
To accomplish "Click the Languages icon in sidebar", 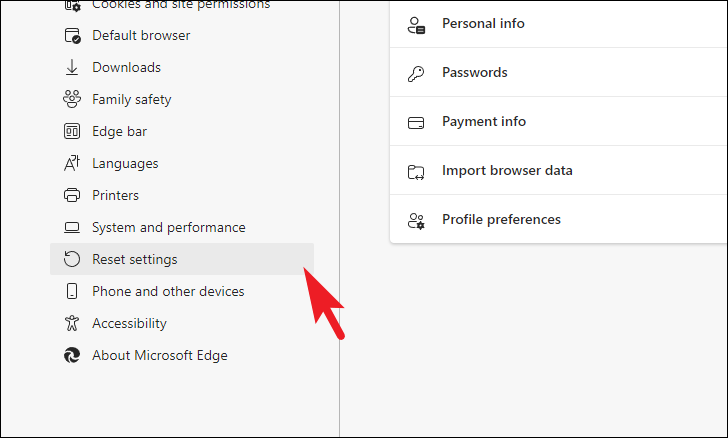I will [72, 163].
